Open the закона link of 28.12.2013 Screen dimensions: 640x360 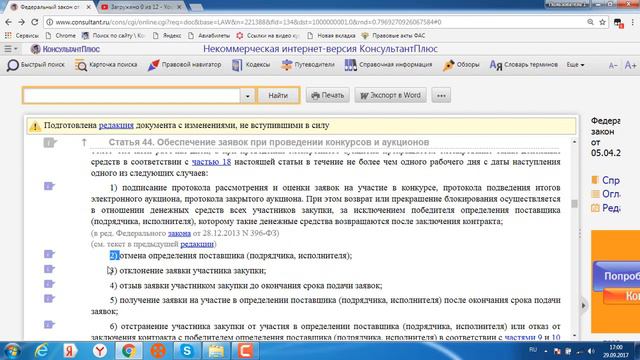(x=179, y=233)
